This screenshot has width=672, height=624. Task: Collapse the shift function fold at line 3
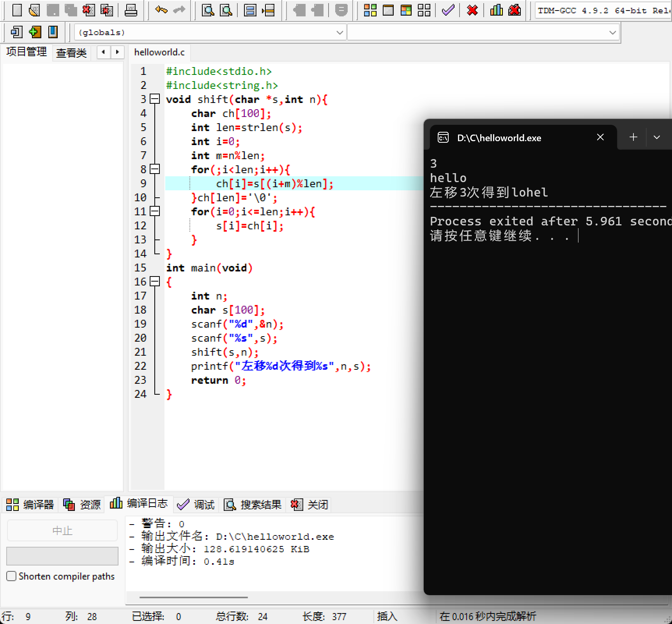click(155, 99)
